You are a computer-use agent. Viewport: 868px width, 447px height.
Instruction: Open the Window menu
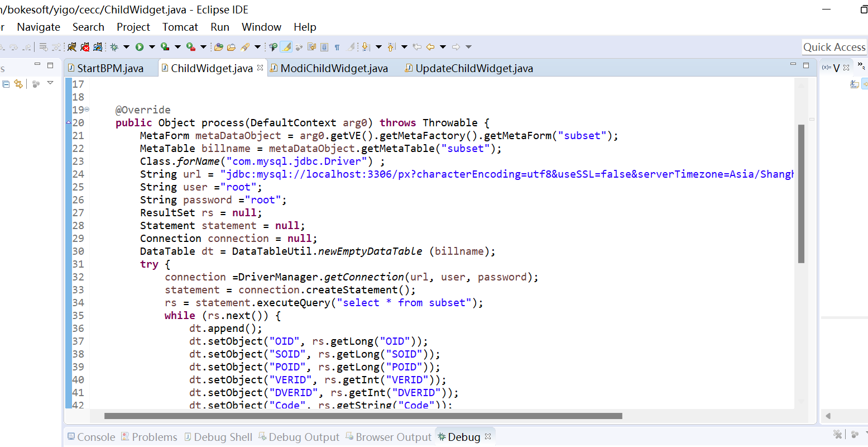click(x=261, y=27)
